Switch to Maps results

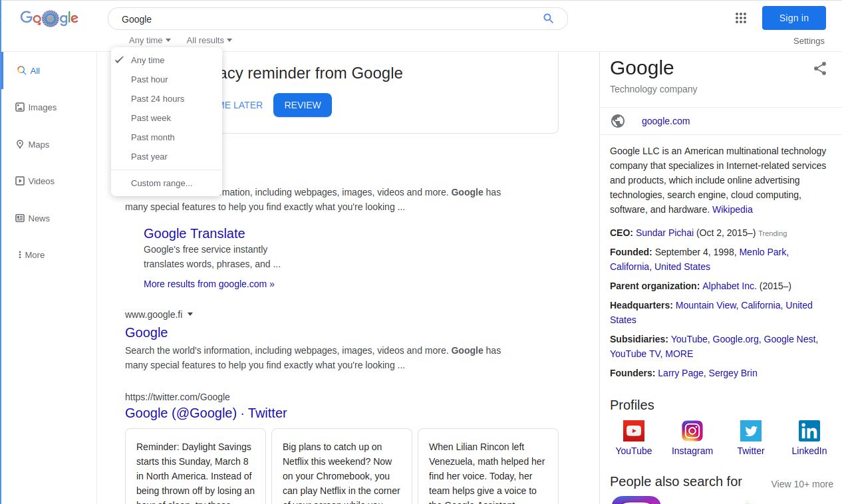33,144
